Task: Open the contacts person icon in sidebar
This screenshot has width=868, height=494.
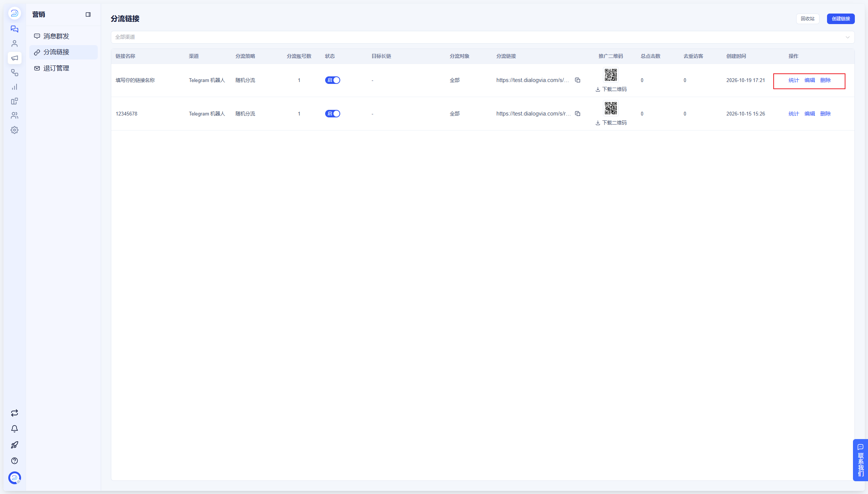Action: coord(14,44)
